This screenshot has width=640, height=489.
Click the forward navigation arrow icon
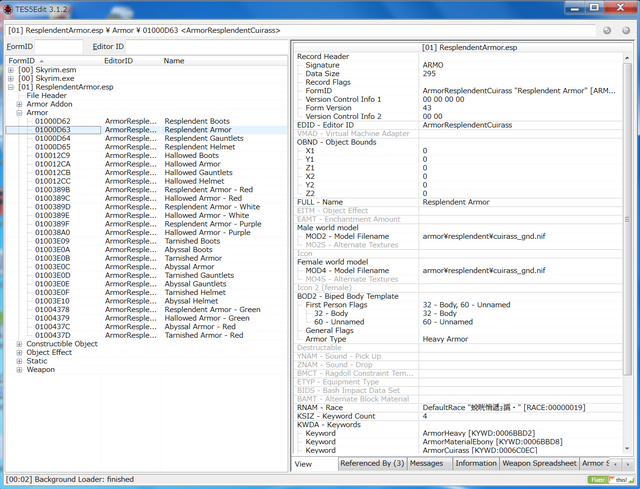pos(626,30)
